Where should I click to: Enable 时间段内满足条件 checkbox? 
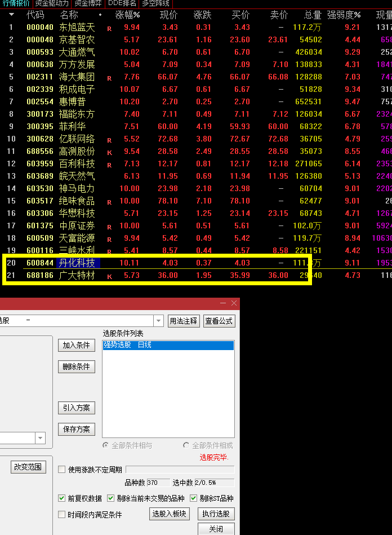tap(62, 515)
